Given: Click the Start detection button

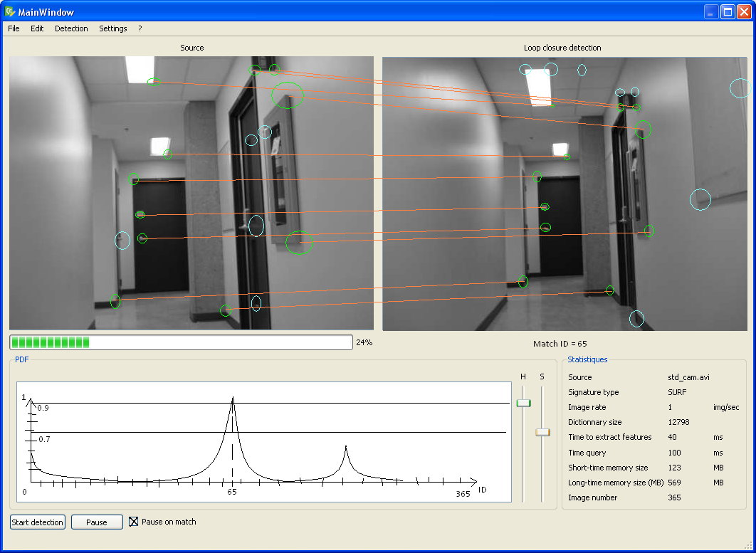Looking at the screenshot, I should (x=38, y=522).
